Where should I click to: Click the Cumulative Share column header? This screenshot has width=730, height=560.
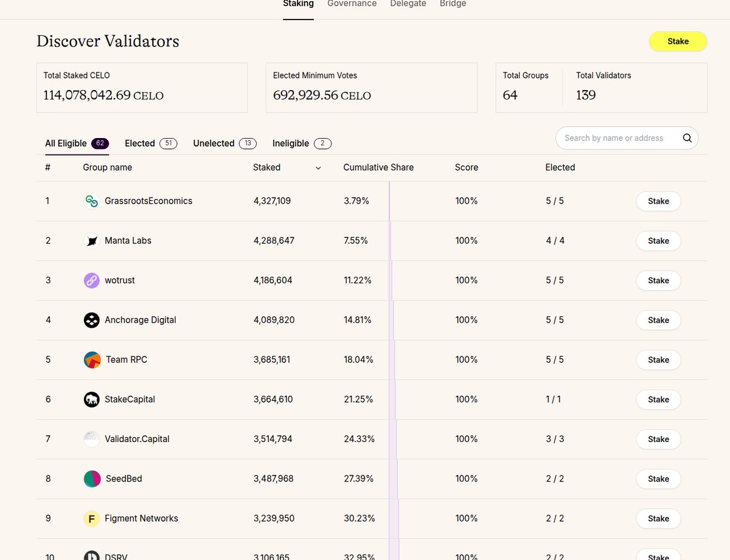378,167
